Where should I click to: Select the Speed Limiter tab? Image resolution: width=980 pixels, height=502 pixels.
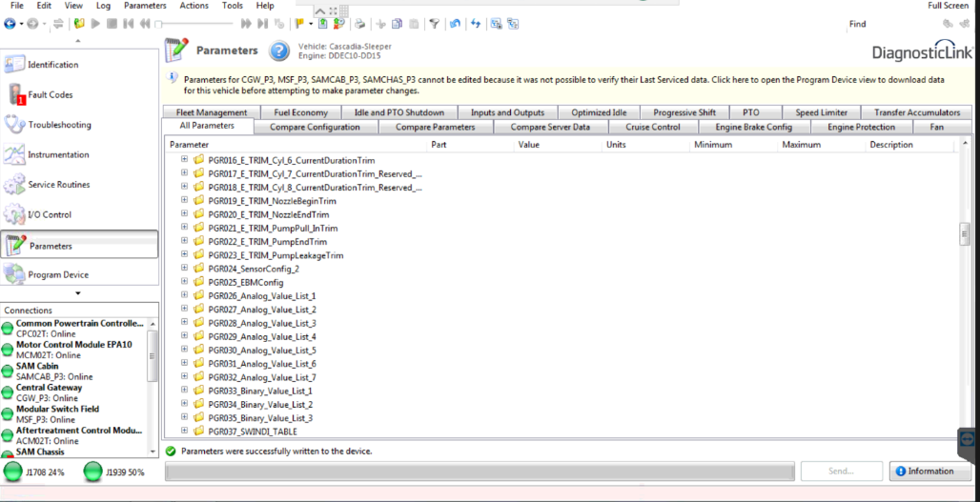[x=821, y=112]
